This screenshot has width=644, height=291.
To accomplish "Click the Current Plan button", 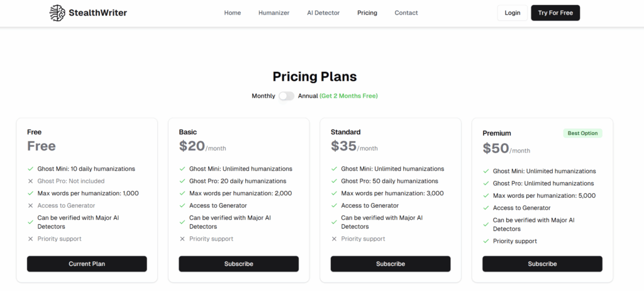I will (87, 264).
